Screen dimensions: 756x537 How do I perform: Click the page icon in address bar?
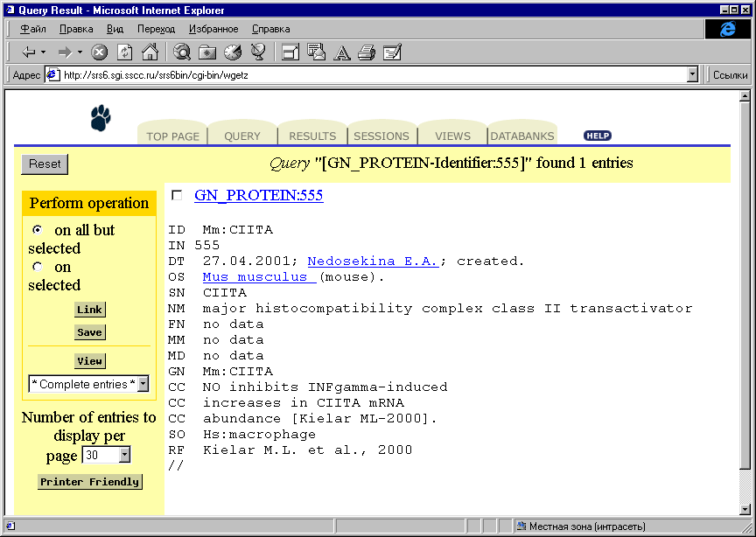[52, 74]
